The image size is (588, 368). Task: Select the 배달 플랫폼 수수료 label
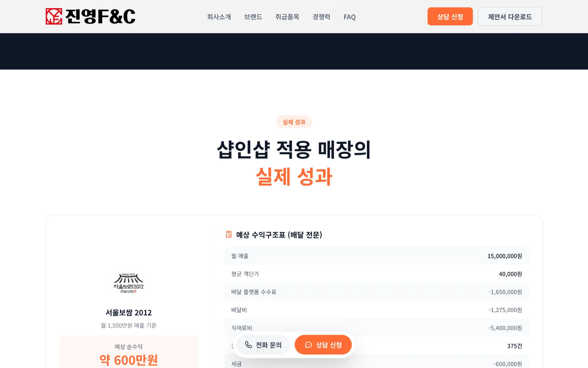point(254,292)
